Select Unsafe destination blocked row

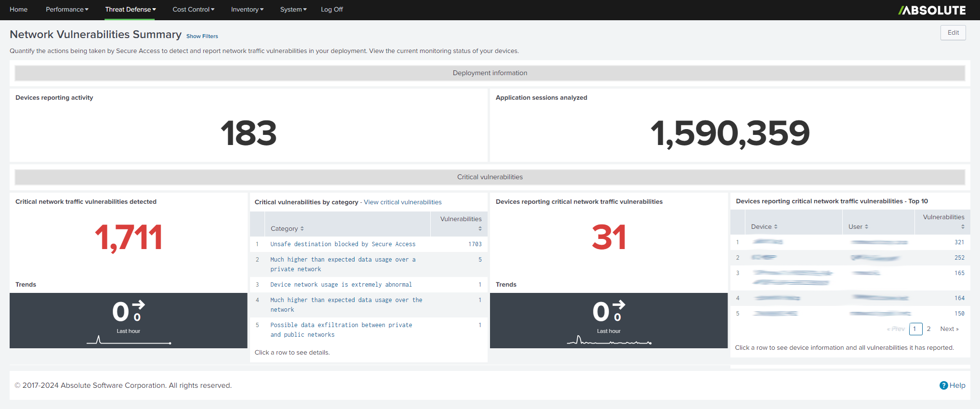[x=343, y=244]
